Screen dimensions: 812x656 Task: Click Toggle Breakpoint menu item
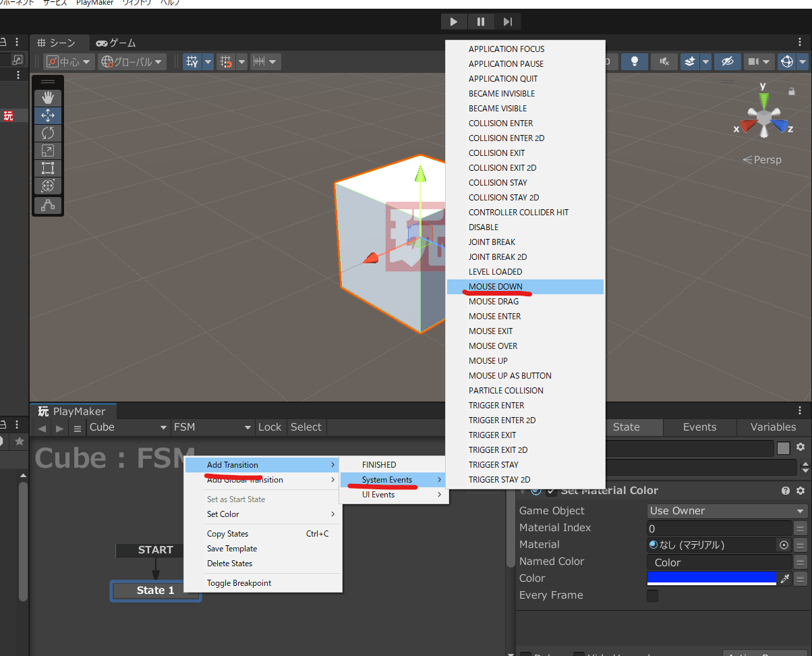coord(262,583)
